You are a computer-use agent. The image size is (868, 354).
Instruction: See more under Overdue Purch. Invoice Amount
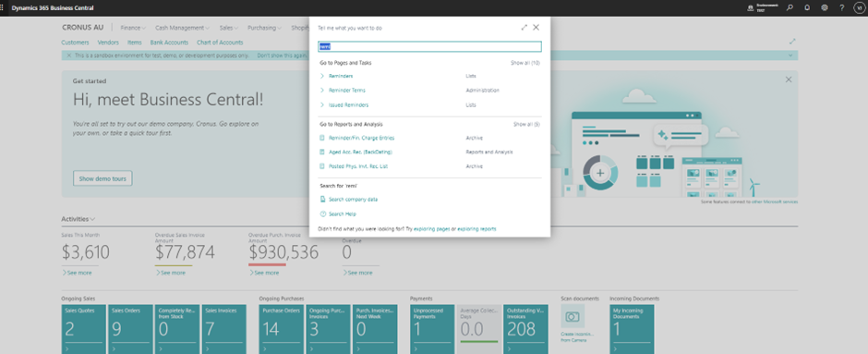coord(265,273)
